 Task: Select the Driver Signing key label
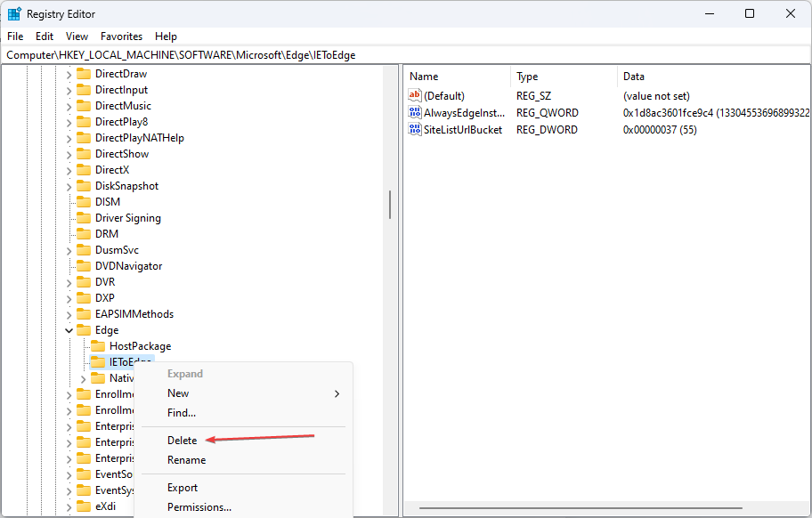click(128, 218)
